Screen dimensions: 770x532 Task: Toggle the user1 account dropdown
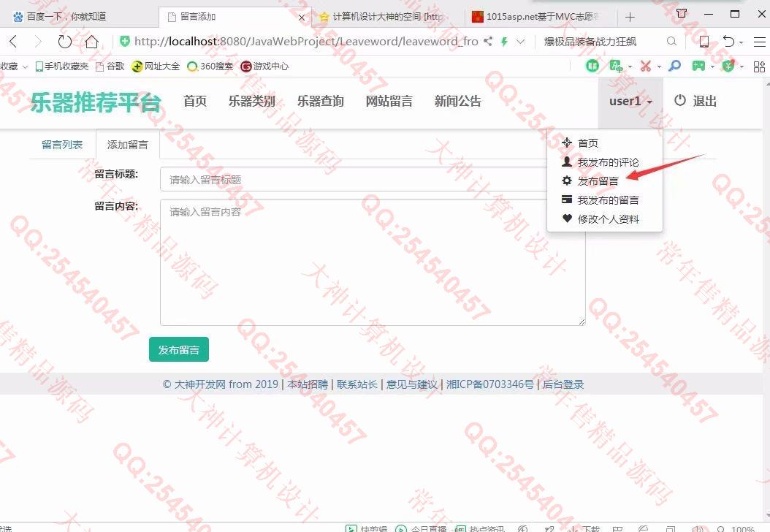tap(630, 101)
